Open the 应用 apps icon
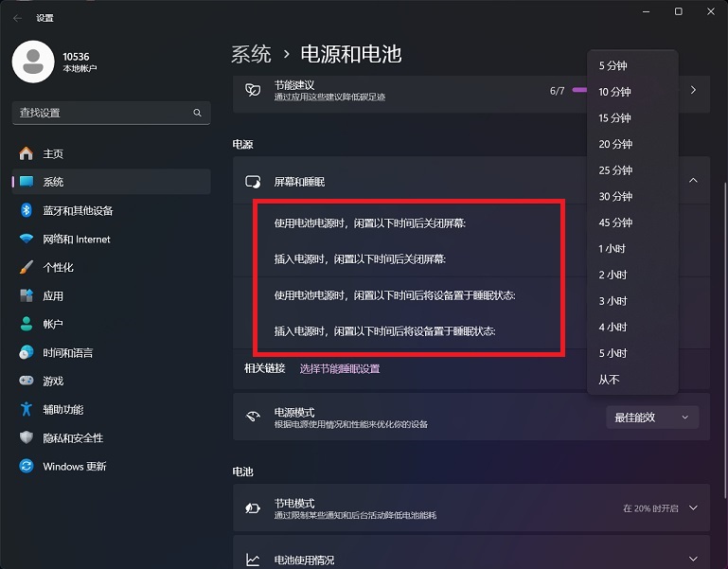 (x=27, y=295)
